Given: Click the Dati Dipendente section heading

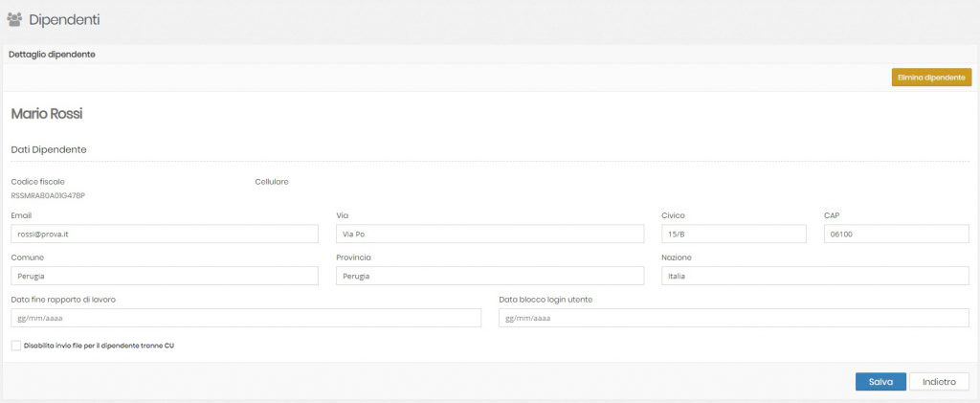Looking at the screenshot, I should [x=49, y=149].
